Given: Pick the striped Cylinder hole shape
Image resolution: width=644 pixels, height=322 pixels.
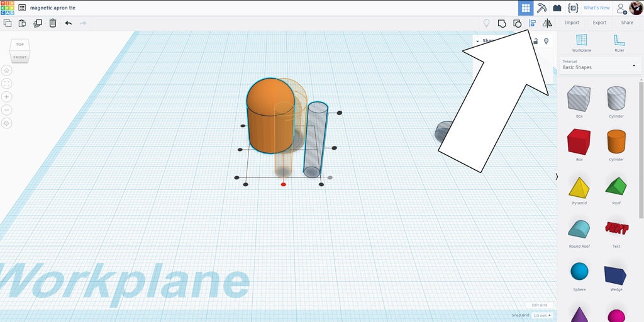Looking at the screenshot, I should pos(616,99).
